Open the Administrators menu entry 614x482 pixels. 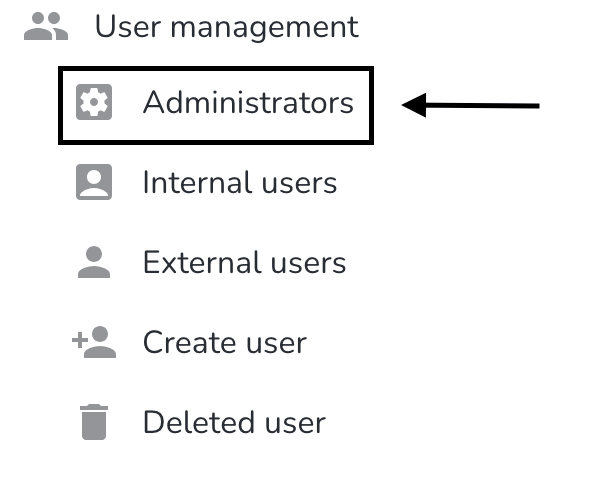coord(216,105)
